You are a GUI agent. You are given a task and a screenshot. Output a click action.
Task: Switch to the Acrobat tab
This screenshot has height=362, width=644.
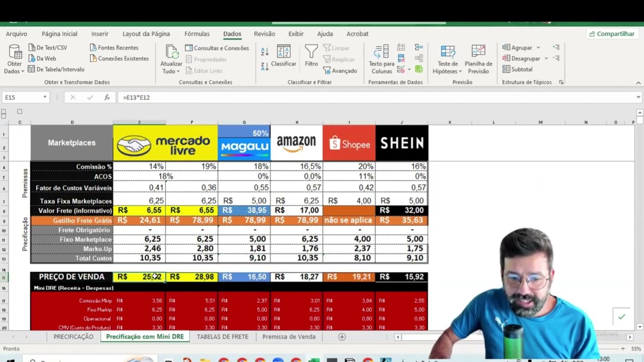(x=357, y=34)
